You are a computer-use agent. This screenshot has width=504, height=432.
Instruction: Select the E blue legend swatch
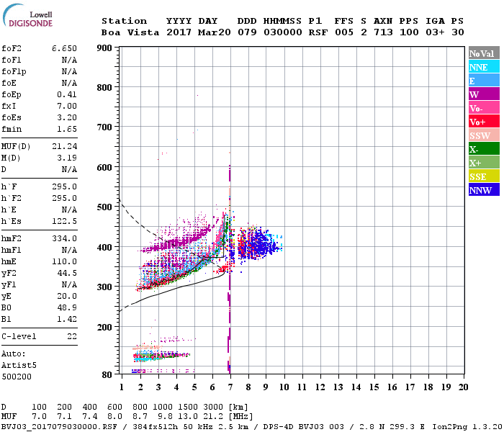click(x=484, y=81)
